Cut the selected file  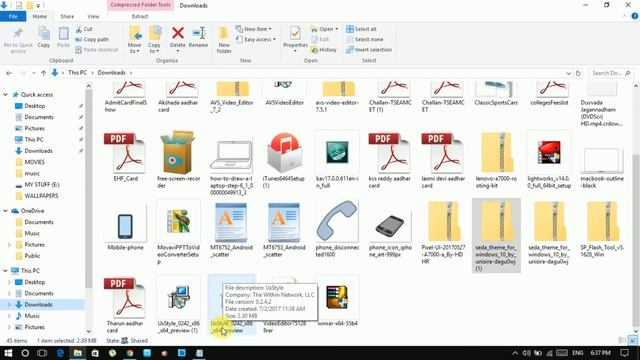84,29
